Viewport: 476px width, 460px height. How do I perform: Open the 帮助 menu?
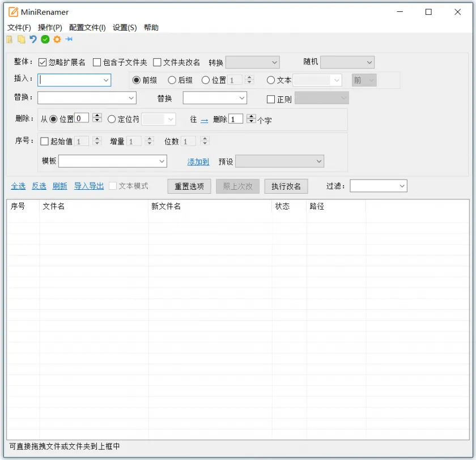(x=151, y=28)
